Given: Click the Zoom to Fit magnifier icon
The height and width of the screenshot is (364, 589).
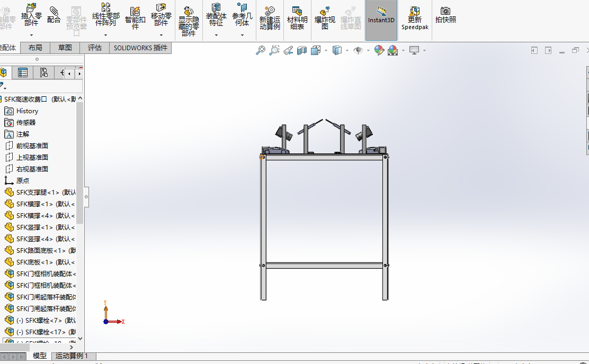Looking at the screenshot, I should coord(260,50).
